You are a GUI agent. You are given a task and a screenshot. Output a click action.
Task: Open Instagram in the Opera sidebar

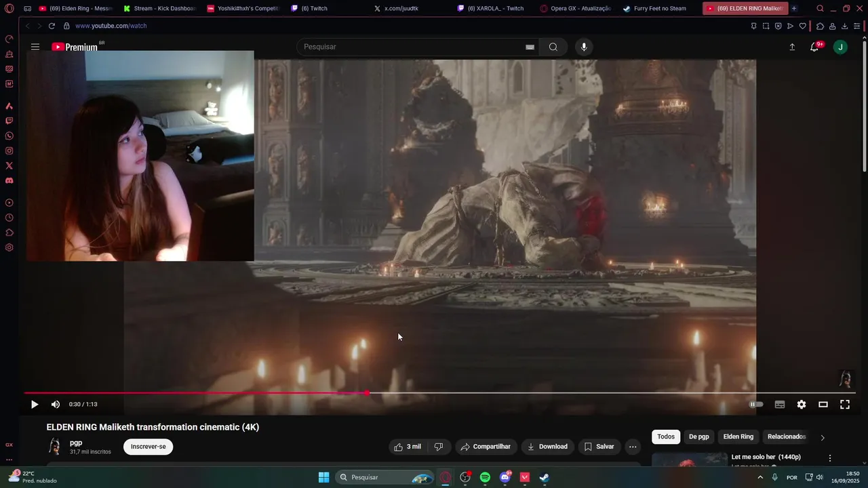coord(9,150)
